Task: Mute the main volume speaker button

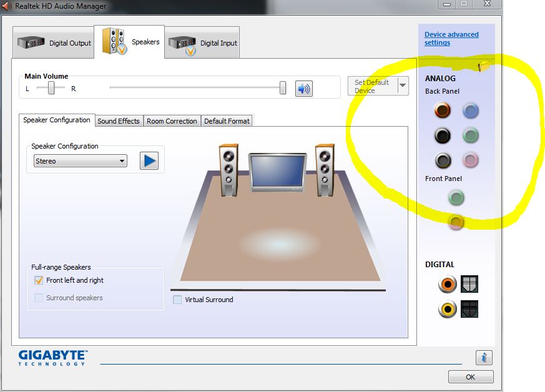Action: point(304,89)
